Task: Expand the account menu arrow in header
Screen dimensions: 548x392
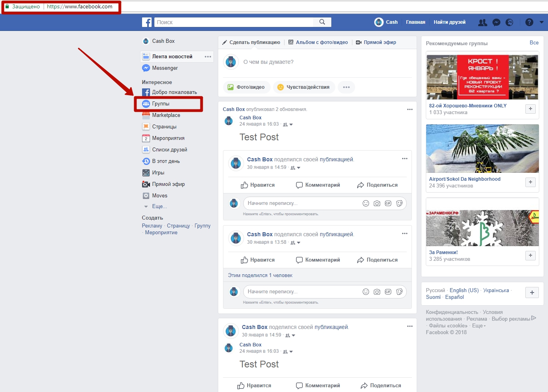Action: point(542,23)
